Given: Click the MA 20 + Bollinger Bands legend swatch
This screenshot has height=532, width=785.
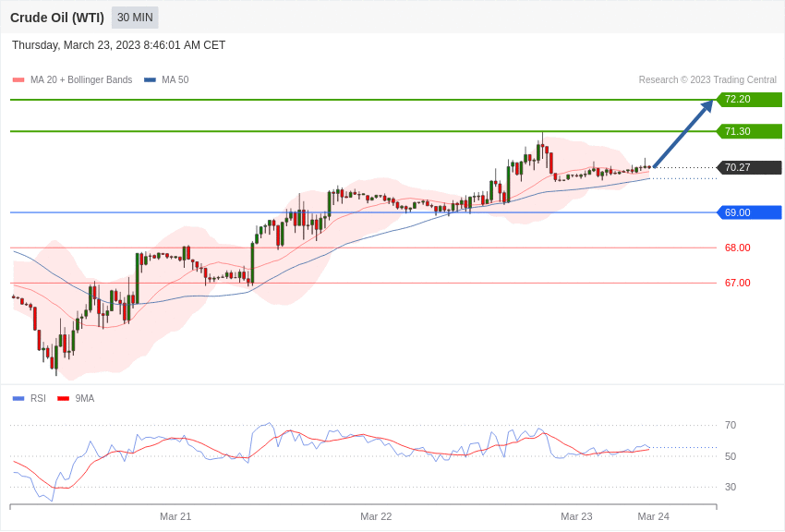Looking at the screenshot, I should pyautogui.click(x=18, y=79).
